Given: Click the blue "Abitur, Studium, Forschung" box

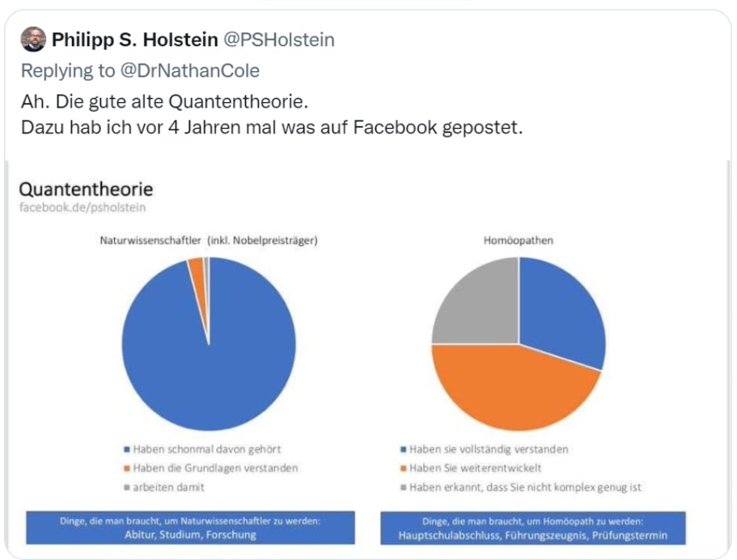Looking at the screenshot, I should (190, 528).
